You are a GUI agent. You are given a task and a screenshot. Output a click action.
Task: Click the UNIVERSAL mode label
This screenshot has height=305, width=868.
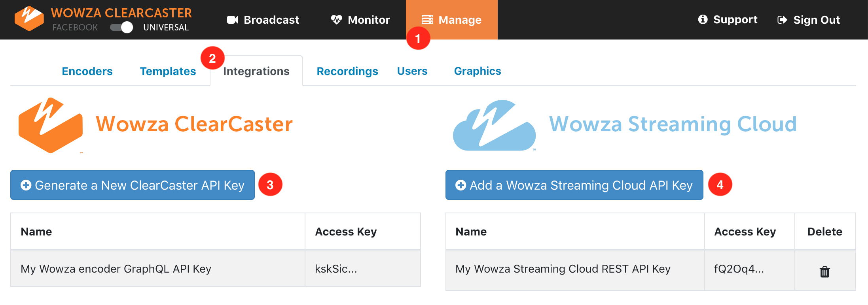166,27
